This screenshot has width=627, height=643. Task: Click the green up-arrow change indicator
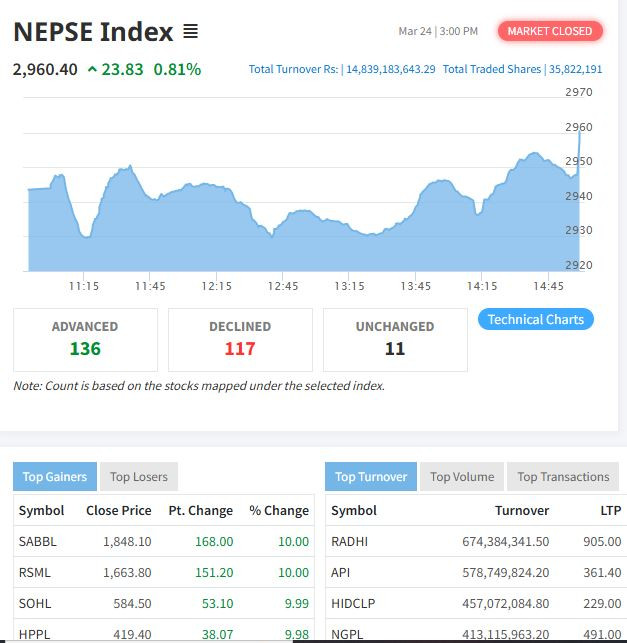[93, 69]
